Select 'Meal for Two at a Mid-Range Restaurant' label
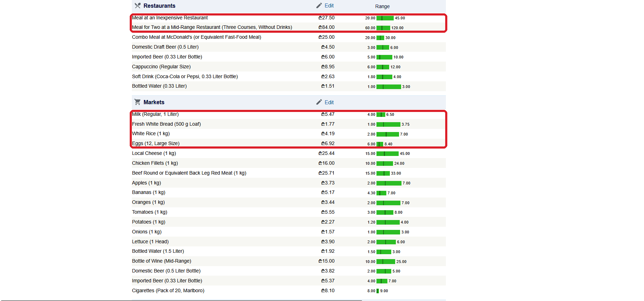644x301 pixels. (212, 27)
